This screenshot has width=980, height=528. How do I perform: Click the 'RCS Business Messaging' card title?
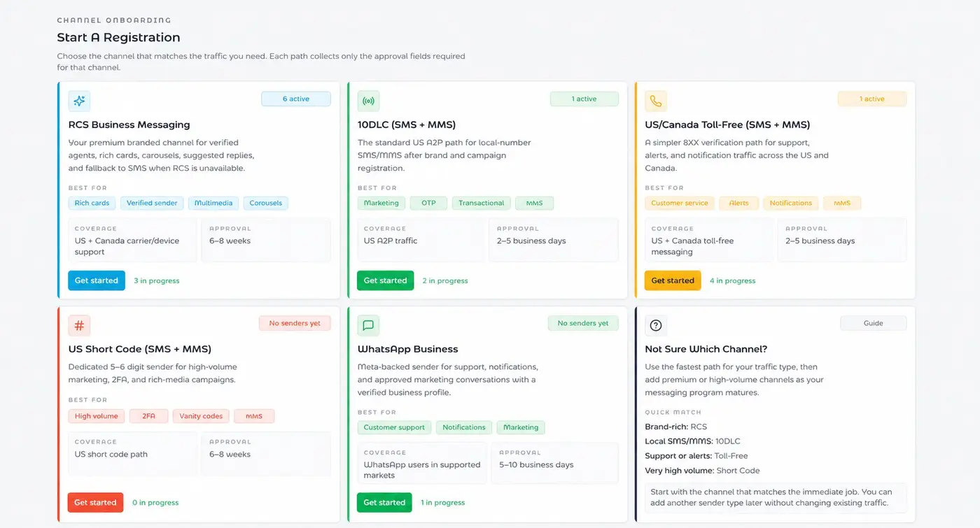129,124
